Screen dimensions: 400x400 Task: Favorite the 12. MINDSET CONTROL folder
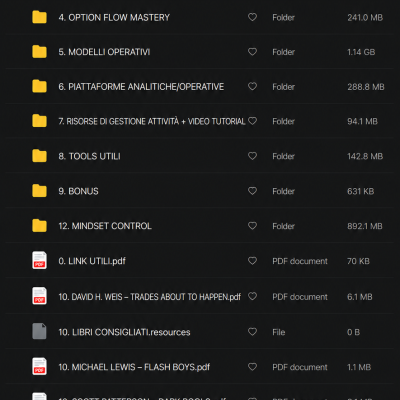252,226
